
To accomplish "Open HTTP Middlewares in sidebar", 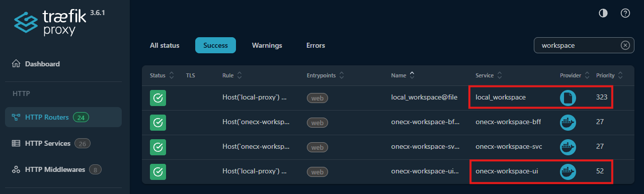I will pyautogui.click(x=63, y=169).
